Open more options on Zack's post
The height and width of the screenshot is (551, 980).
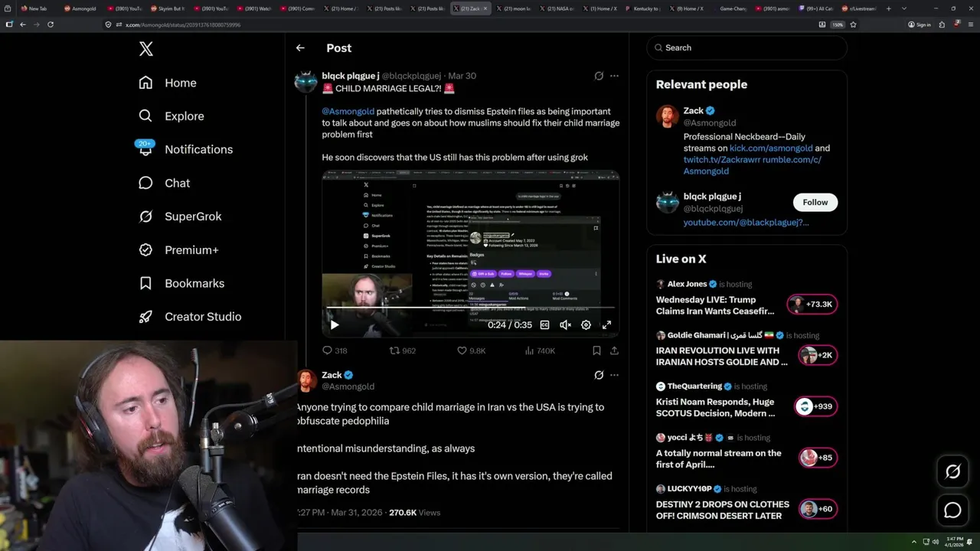[614, 375]
